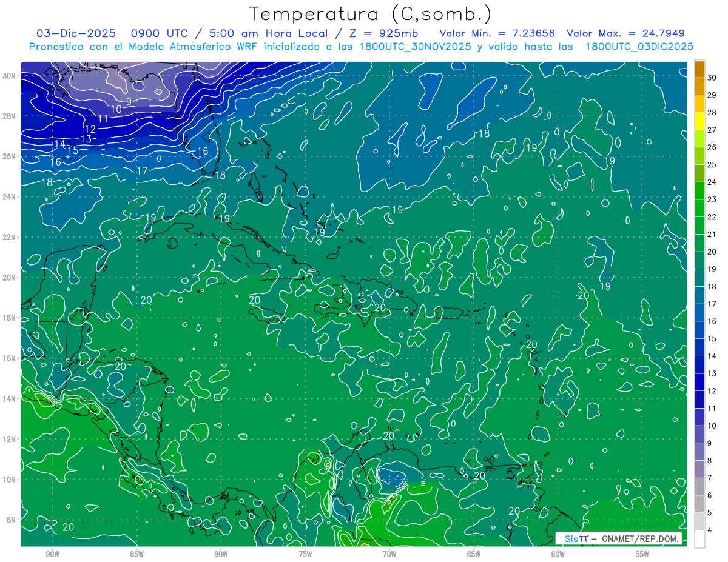Click the '9' contour label on the map
This screenshot has width=728, height=562.
129,101
